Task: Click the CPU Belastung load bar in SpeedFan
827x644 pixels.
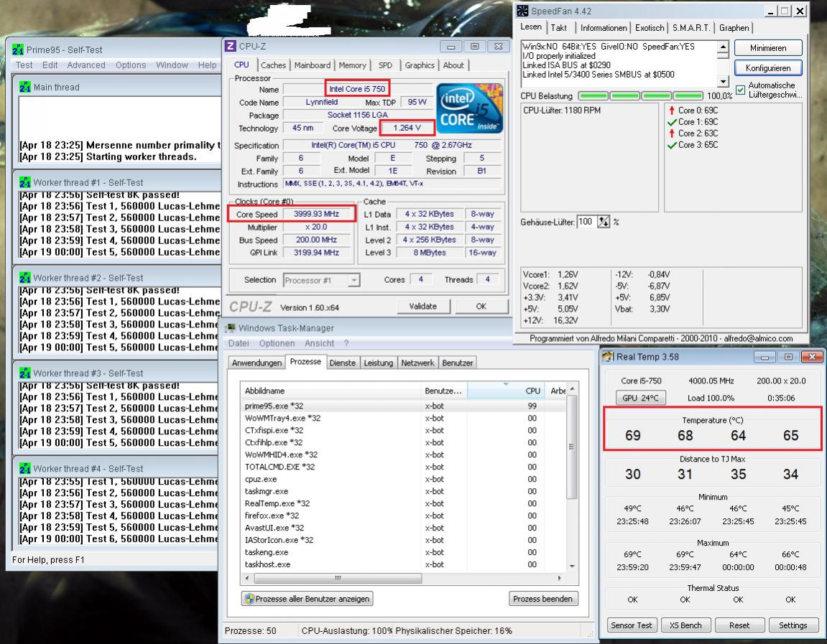Action: tap(640, 96)
